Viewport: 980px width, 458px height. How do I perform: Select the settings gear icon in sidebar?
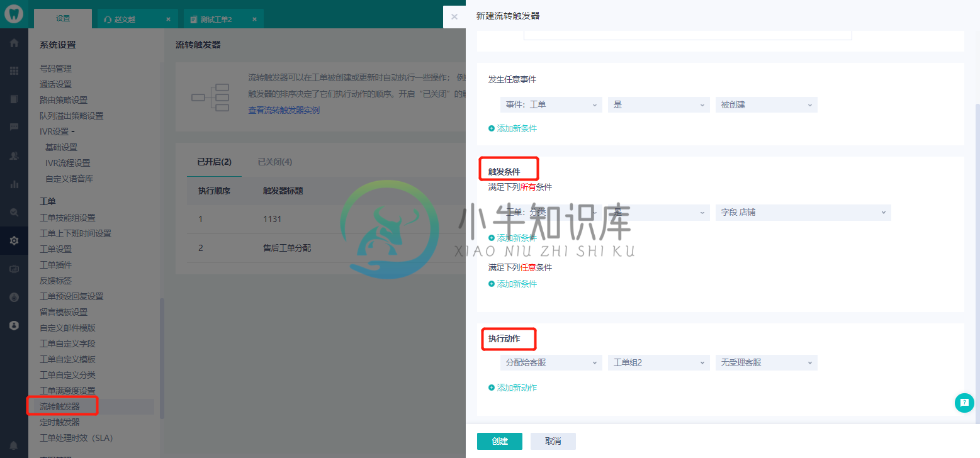[14, 241]
